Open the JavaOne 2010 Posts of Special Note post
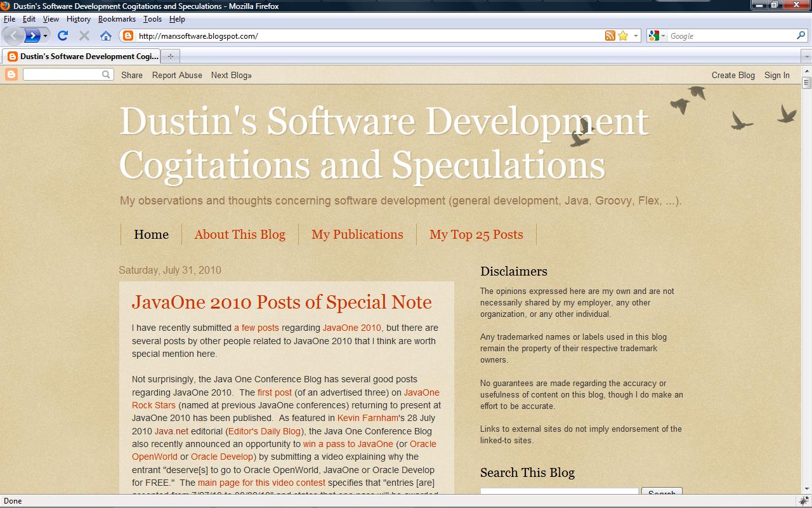The image size is (812, 508). 282,302
